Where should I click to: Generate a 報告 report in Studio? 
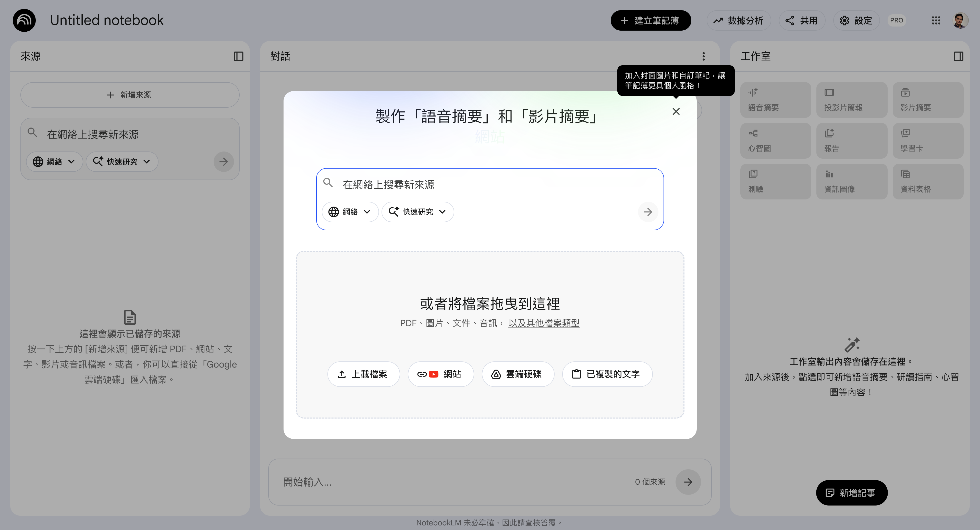851,140
